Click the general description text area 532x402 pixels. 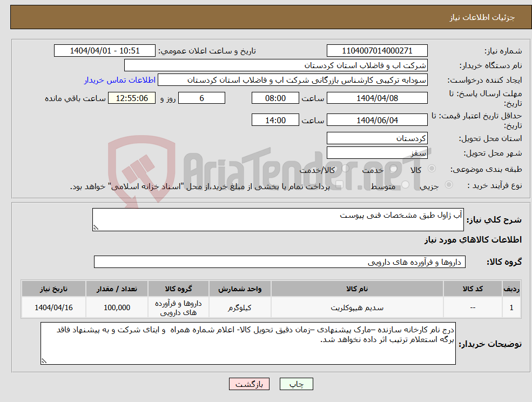pyautogui.click(x=278, y=220)
